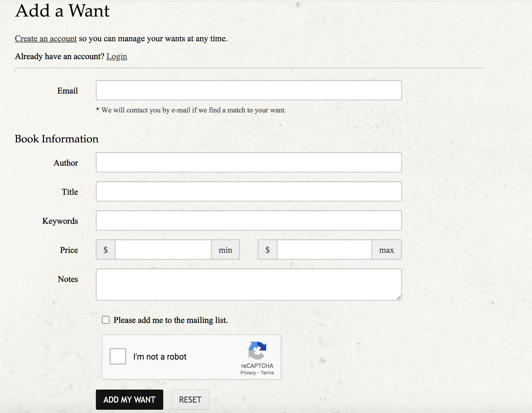Focus the Email input field
The image size is (532, 413).
(x=249, y=90)
